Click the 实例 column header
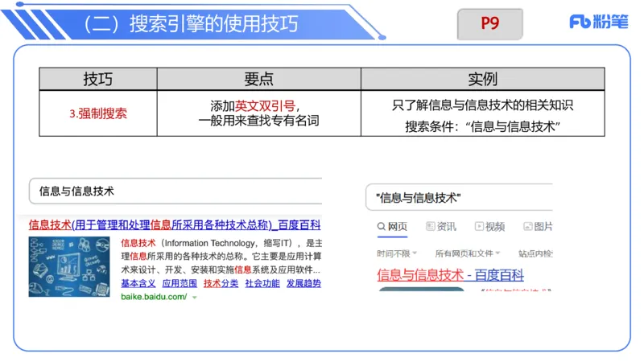 482,79
